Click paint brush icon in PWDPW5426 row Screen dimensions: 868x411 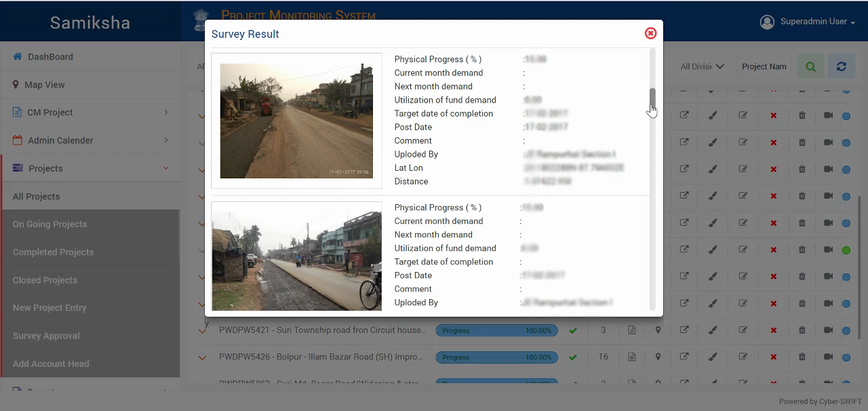click(x=713, y=357)
